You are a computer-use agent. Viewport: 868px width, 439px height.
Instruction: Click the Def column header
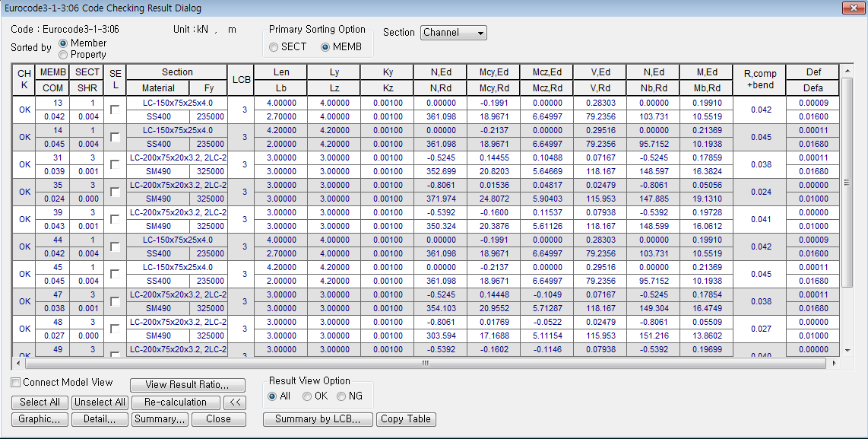click(x=814, y=72)
